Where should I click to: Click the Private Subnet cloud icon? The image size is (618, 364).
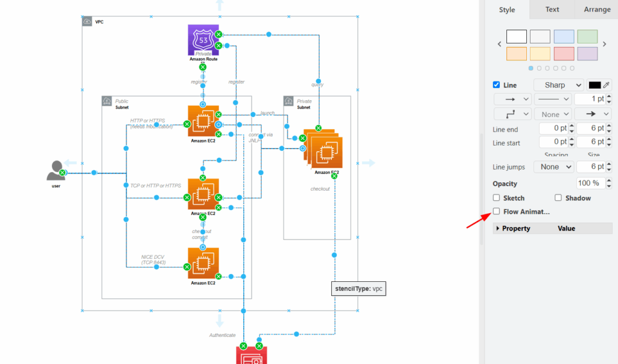[290, 101]
